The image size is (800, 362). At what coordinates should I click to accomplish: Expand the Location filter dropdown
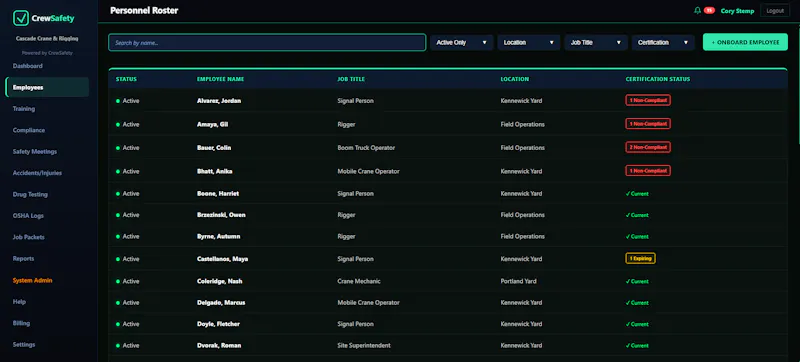click(529, 43)
